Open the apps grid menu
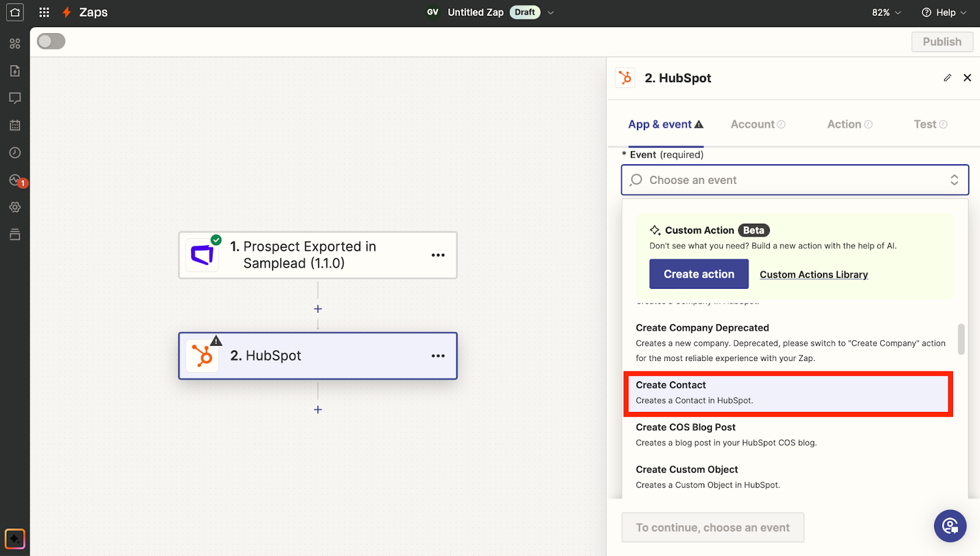 click(x=44, y=12)
